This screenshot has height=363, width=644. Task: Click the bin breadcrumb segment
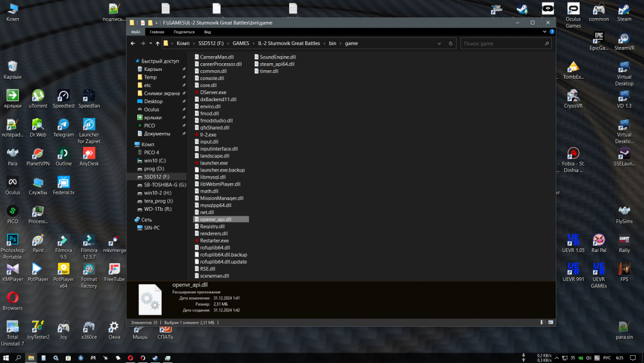point(332,43)
